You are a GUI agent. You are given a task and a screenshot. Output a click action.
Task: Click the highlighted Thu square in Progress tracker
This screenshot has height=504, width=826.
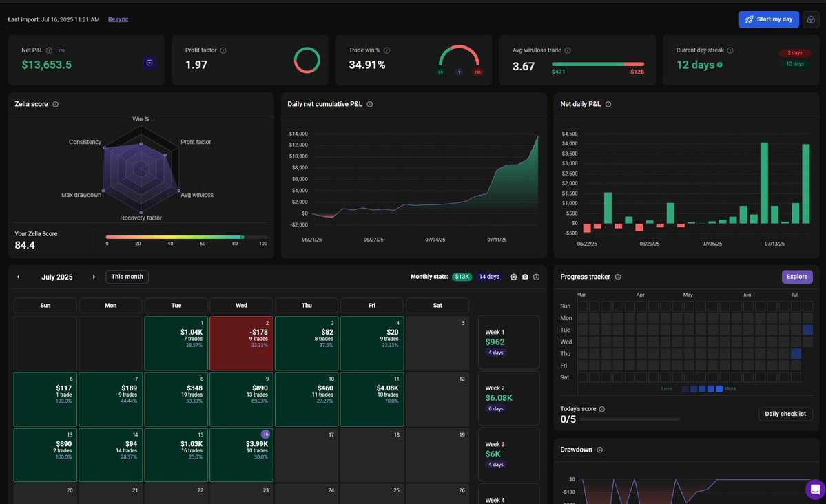(796, 353)
